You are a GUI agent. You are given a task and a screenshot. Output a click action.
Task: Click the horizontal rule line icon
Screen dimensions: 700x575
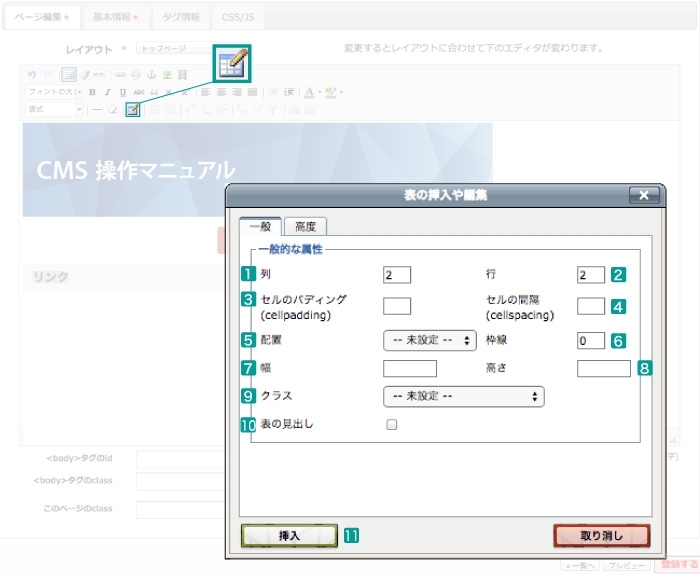[x=97, y=109]
